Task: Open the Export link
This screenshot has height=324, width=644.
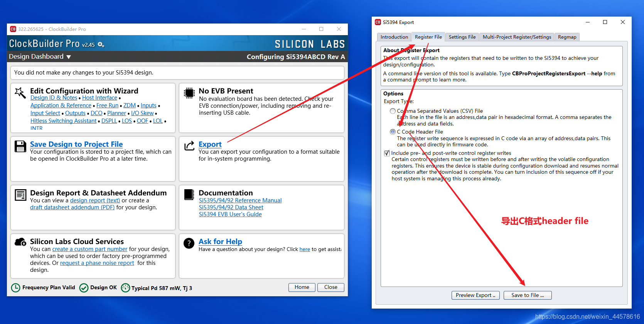Action: (x=210, y=144)
